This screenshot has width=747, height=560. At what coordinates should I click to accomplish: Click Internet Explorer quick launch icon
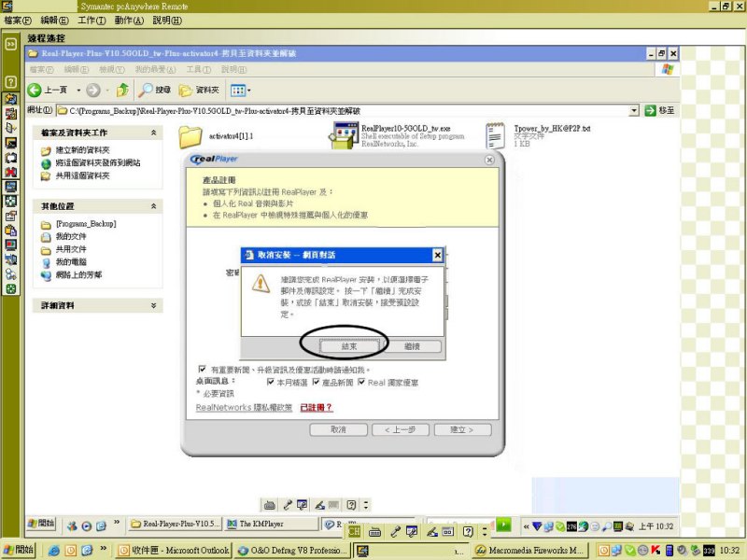click(x=54, y=551)
